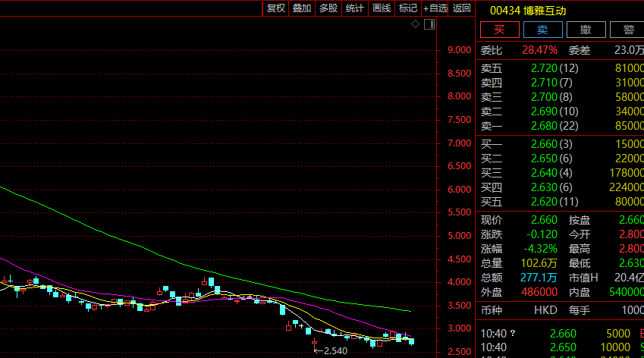Click the blue 卖 sell button
Viewport: 644px width, 358px height.
542,30
